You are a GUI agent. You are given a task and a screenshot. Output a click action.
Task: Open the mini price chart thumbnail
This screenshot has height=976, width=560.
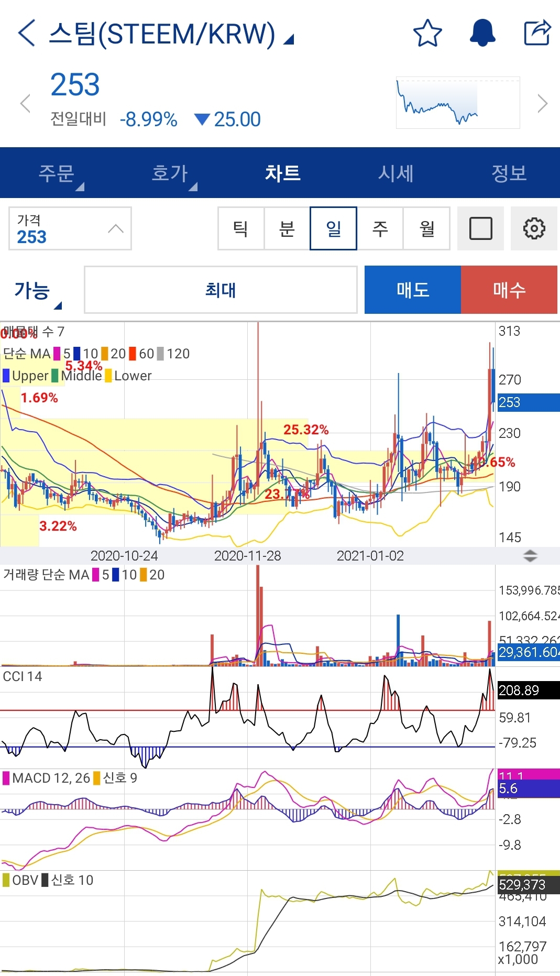[458, 103]
